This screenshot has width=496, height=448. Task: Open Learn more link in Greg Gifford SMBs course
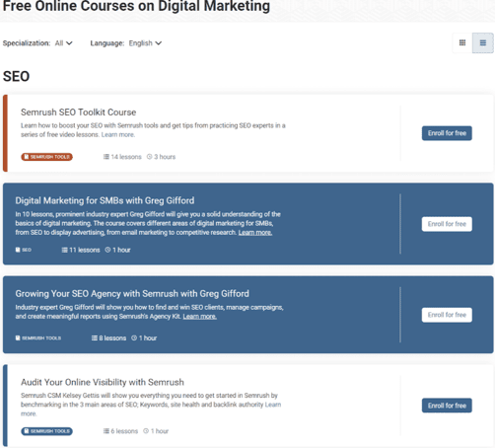(x=255, y=233)
